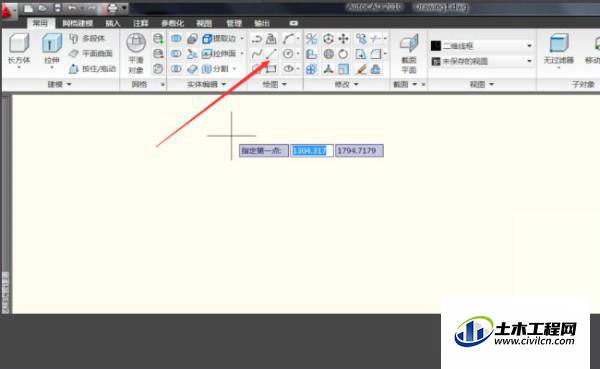Click the Print icon in the quick access toolbar
Screen dimensions: 600x369
point(112,8)
